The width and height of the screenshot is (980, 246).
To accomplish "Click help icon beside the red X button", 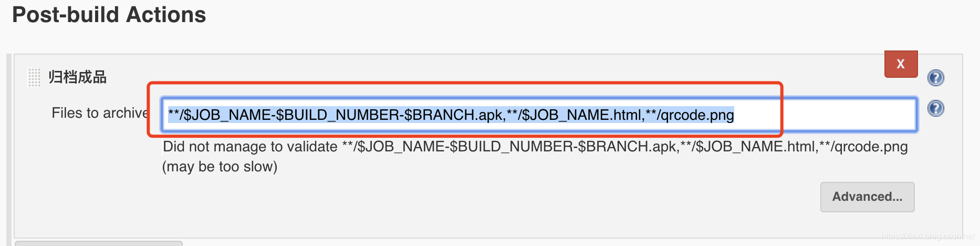I will [x=935, y=78].
